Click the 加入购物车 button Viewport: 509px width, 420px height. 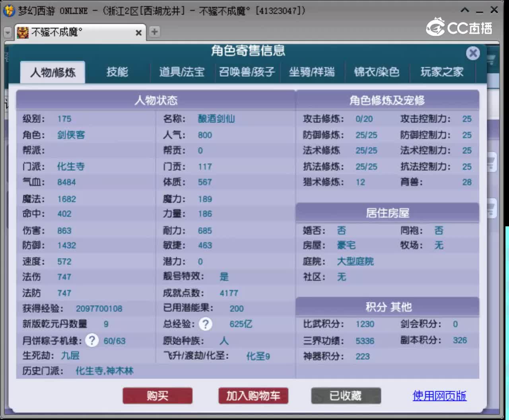coord(253,396)
